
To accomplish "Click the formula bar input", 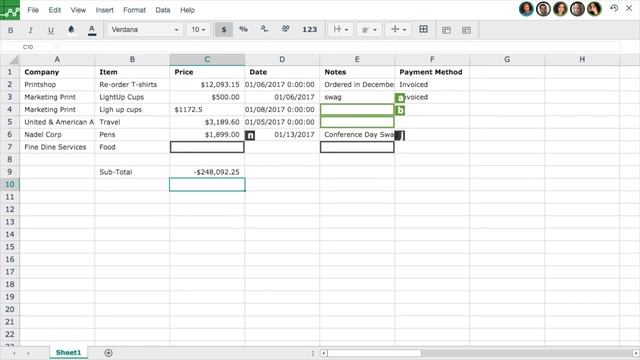I will 339,47.
